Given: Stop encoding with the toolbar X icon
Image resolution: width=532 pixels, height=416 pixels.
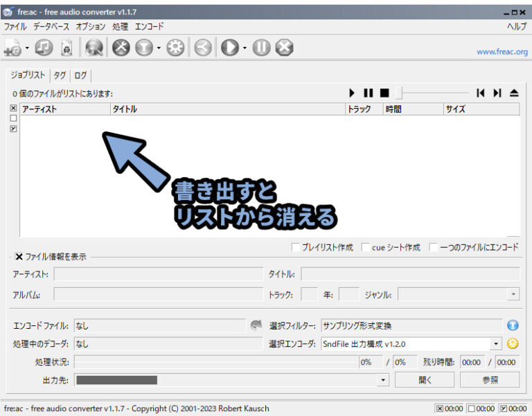Looking at the screenshot, I should [x=283, y=48].
